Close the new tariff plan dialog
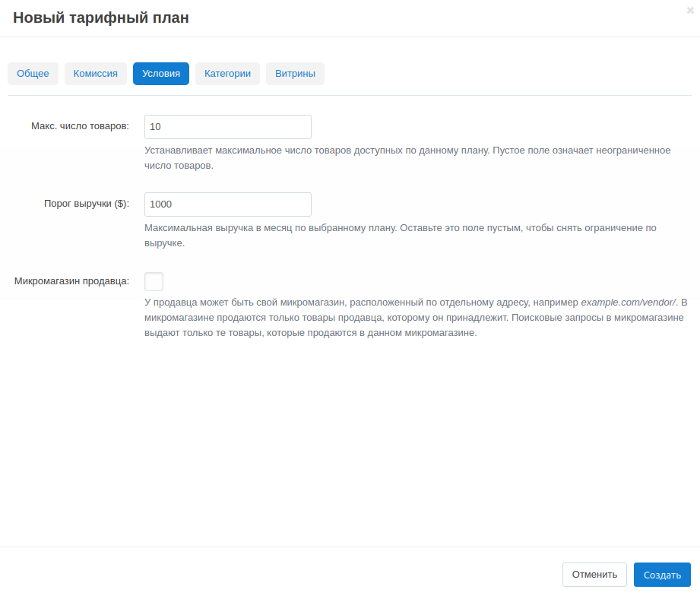 coord(690,10)
